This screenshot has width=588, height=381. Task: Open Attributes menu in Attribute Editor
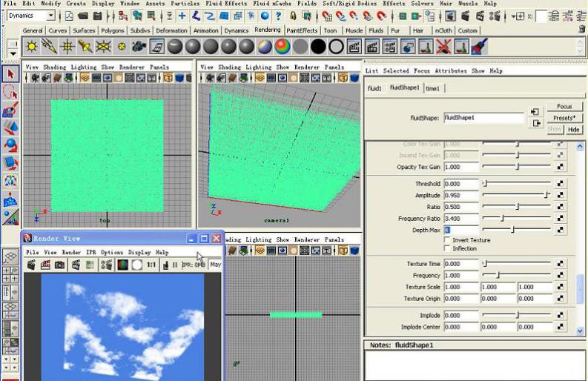click(450, 71)
